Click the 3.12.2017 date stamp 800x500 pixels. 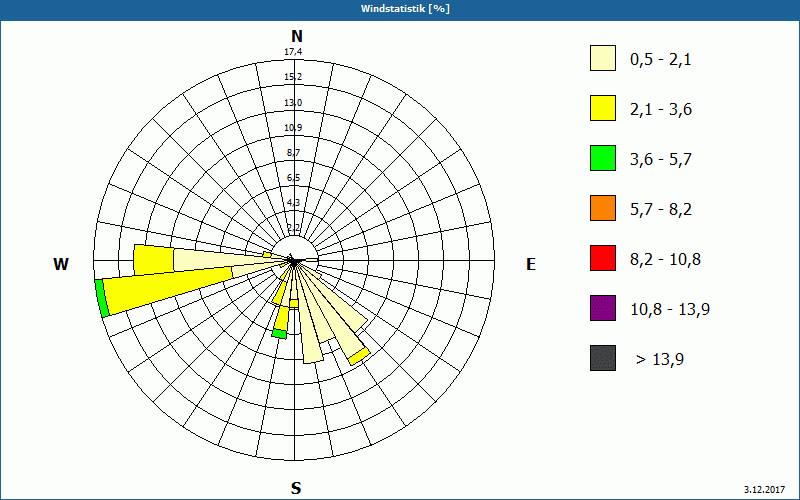(x=764, y=489)
